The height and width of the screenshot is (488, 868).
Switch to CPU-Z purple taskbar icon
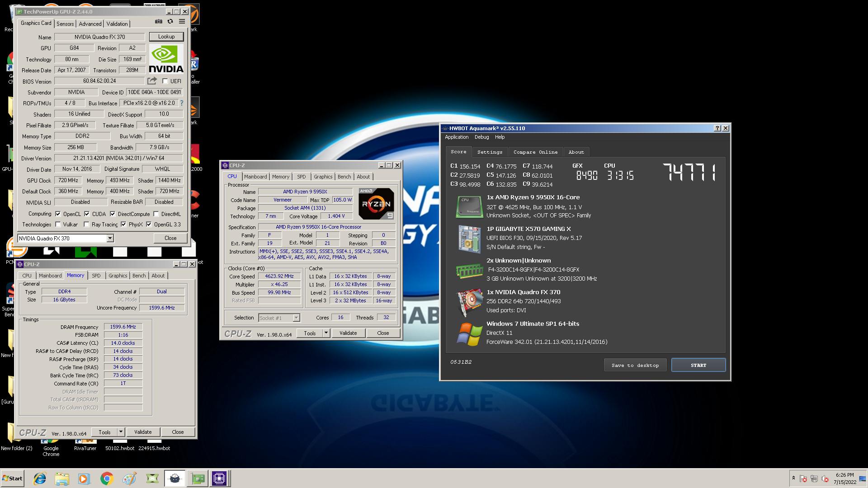point(219,479)
